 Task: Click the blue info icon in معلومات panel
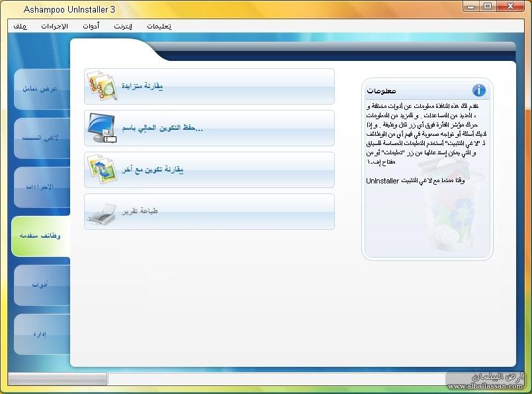(478, 90)
